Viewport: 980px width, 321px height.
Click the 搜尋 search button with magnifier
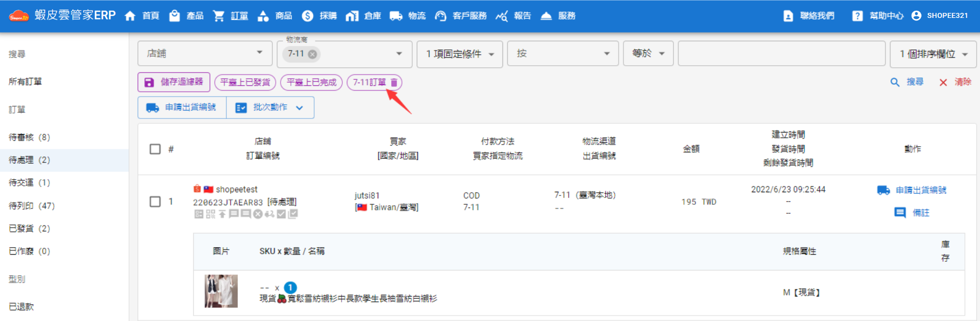907,82
